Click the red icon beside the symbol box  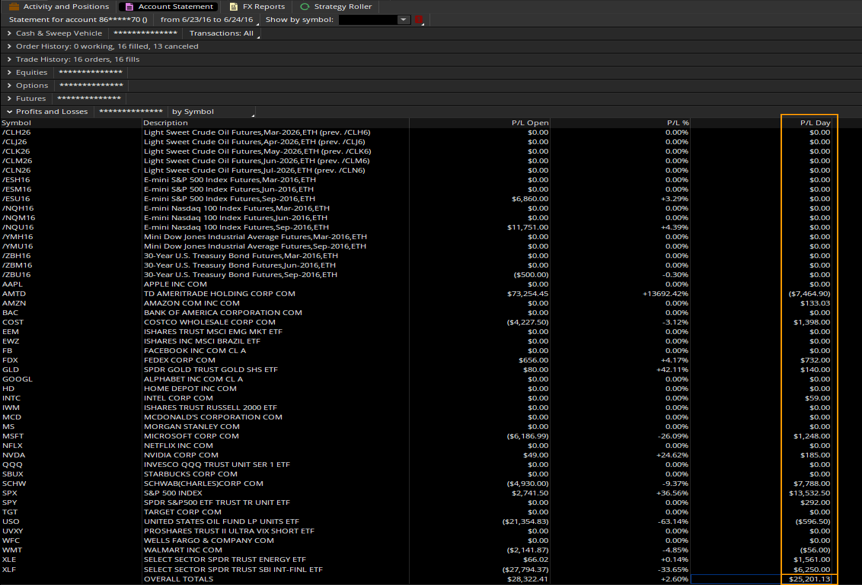click(x=419, y=20)
